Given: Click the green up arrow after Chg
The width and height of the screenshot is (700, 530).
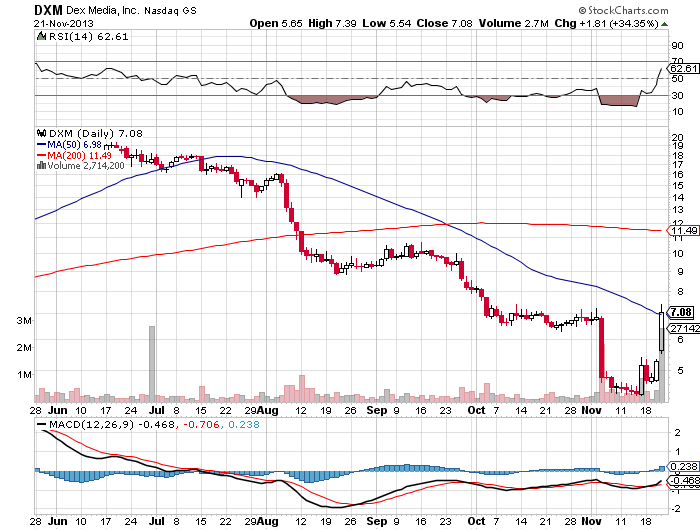Looking at the screenshot, I should coord(664,24).
